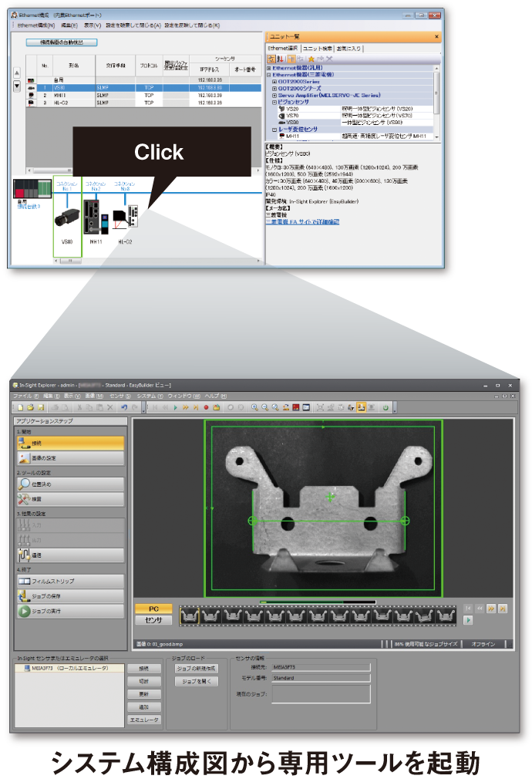Click the save job icon in toolbar

(41, 407)
